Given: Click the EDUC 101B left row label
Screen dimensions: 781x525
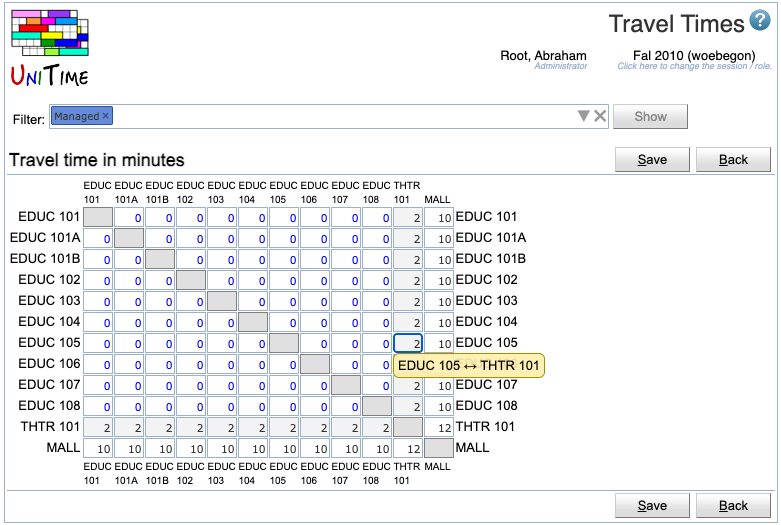Looking at the screenshot, I should coord(45,259).
